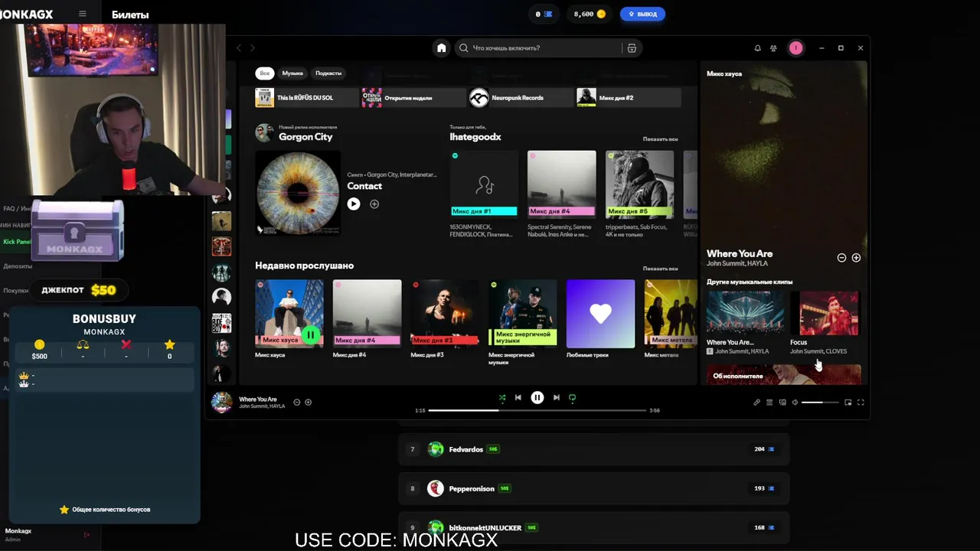The height and width of the screenshot is (551, 980).
Task: Open Микс дня #3 recent card
Action: pos(445,319)
